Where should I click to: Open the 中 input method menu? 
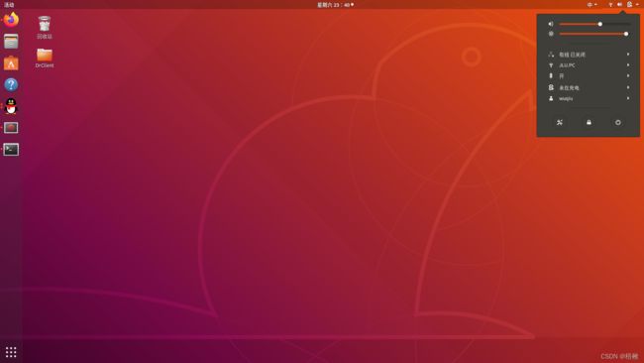[591, 5]
